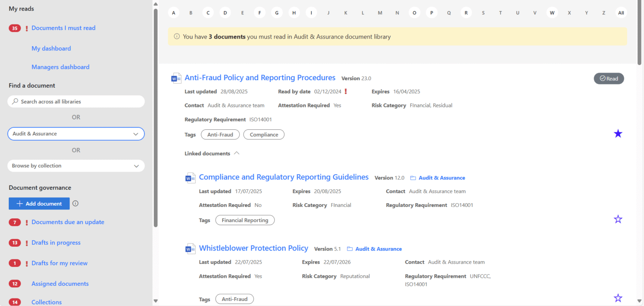Star the Whistleblower Protection Policy document
644x306 pixels.
pyautogui.click(x=618, y=298)
